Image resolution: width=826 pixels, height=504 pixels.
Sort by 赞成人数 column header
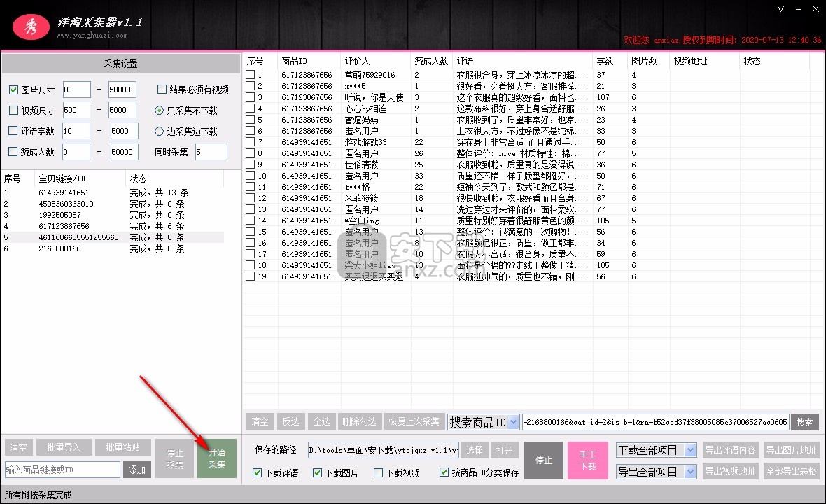(x=431, y=61)
